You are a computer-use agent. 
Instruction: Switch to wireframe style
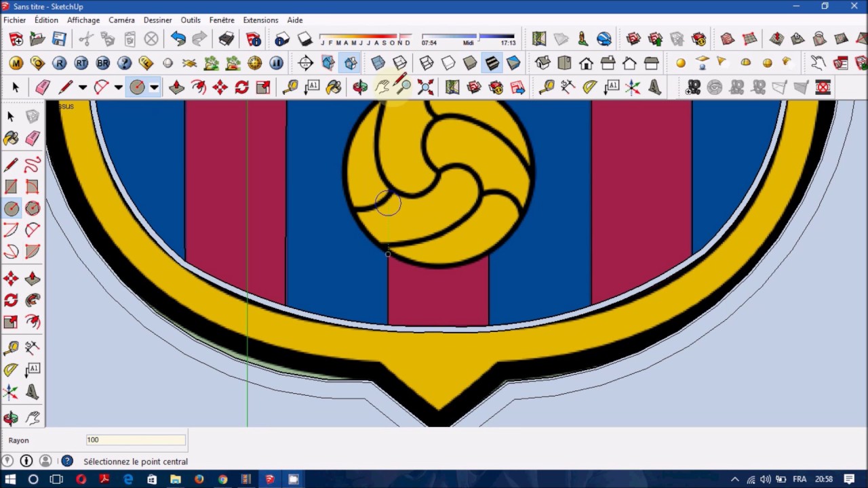coord(427,63)
